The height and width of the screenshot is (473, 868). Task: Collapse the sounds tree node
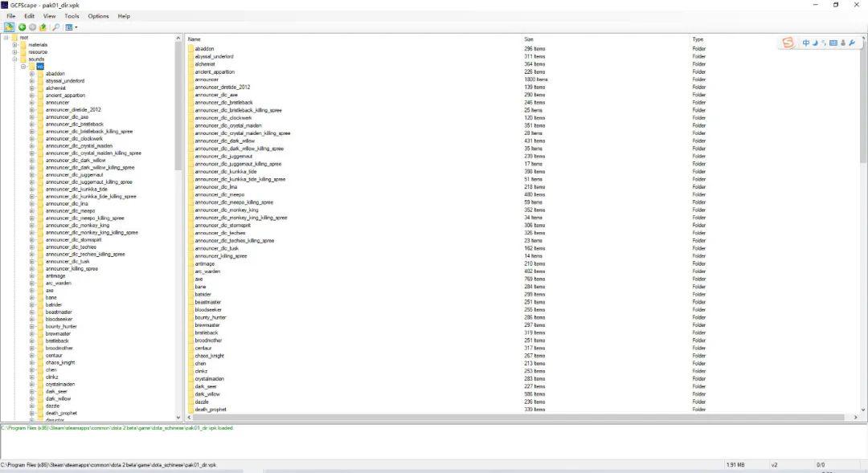[15, 59]
